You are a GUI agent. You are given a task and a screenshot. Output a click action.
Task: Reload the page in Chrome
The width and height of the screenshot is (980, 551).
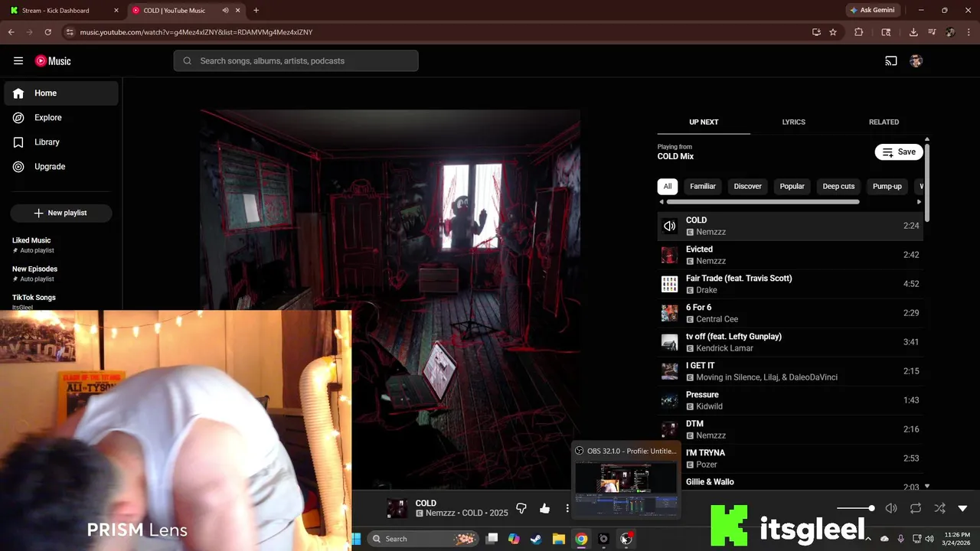pos(47,32)
